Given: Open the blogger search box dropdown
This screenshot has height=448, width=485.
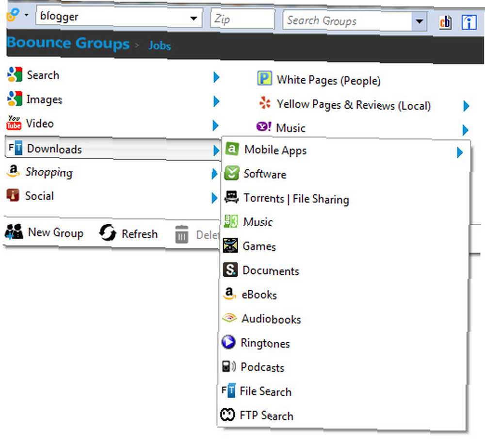Looking at the screenshot, I should point(194,18).
